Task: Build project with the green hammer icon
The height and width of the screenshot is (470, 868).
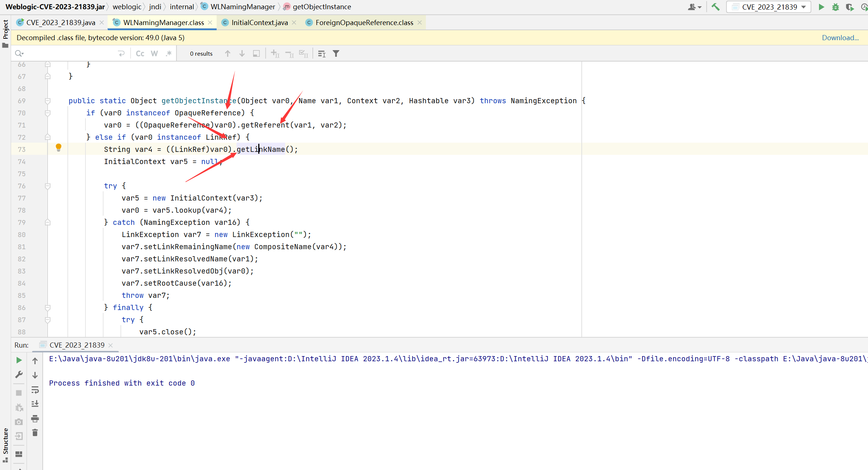Action: 715,7
